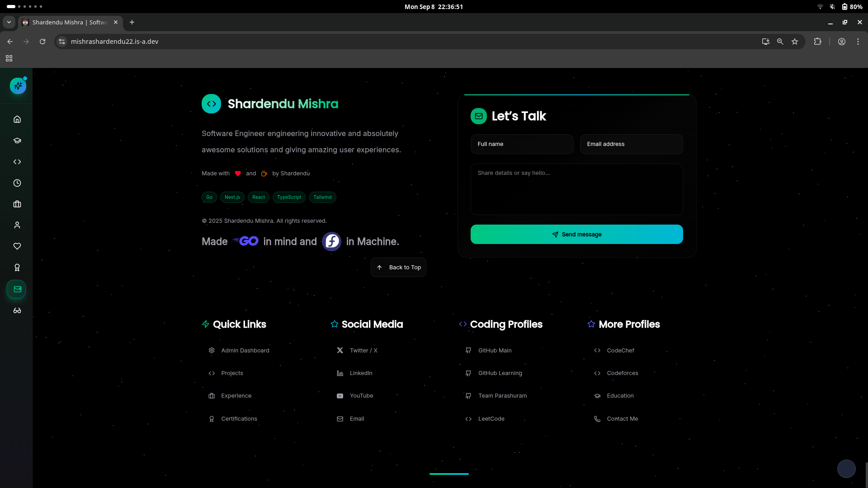The height and width of the screenshot is (488, 868).
Task: Click the clock icon in sidebar
Action: pos(17,183)
